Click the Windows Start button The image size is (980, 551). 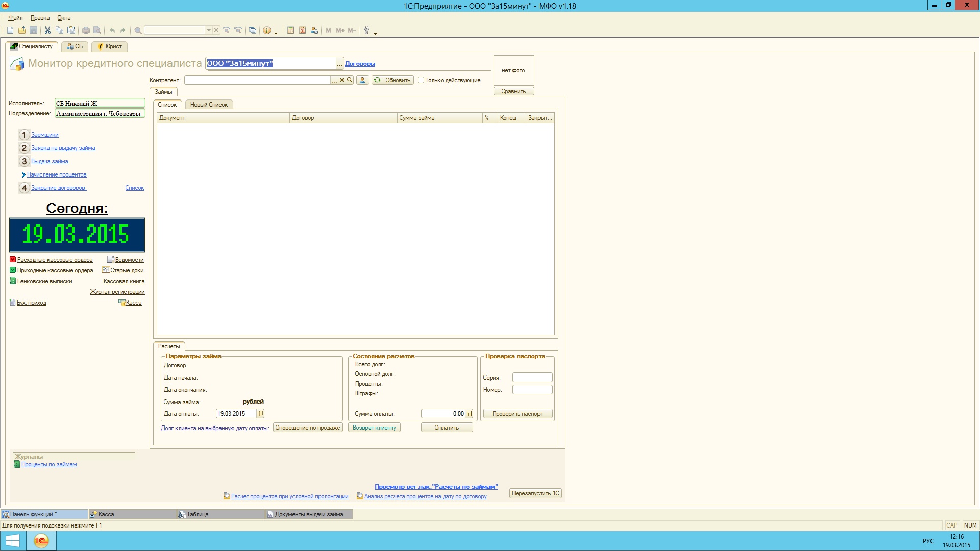(x=13, y=541)
